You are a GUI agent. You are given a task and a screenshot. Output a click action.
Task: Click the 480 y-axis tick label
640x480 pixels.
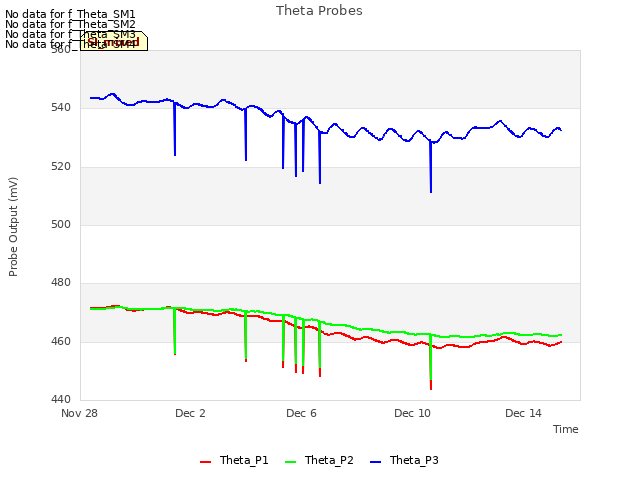click(x=61, y=282)
